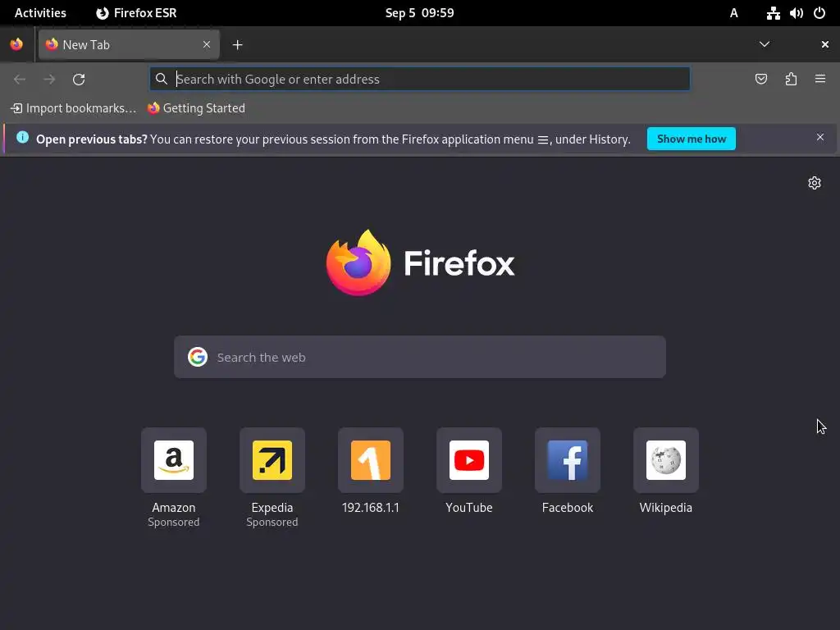The width and height of the screenshot is (840, 630).
Task: Open Firefox ESR app menu in top bar
Action: 136,13
